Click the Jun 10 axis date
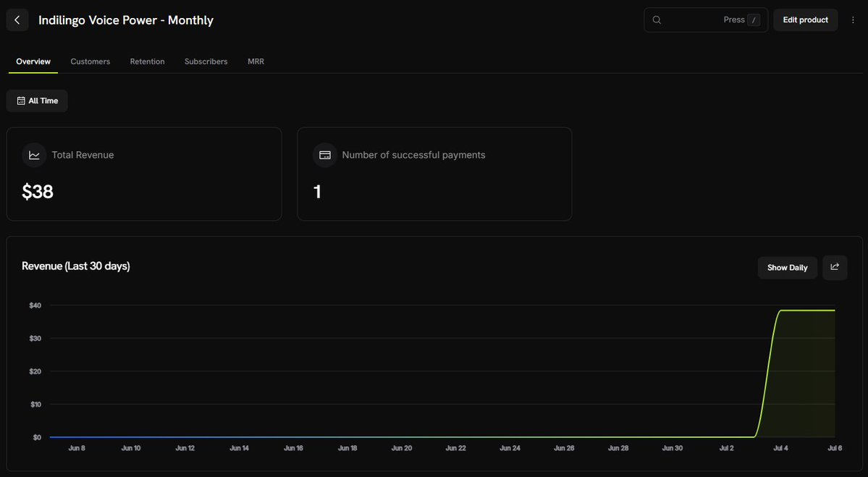 131,448
